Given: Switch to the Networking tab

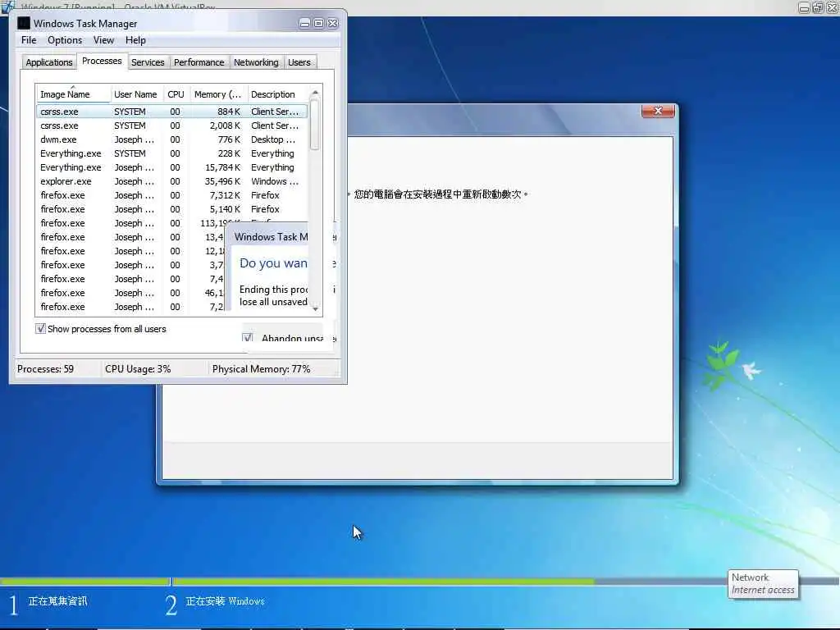Looking at the screenshot, I should point(256,62).
